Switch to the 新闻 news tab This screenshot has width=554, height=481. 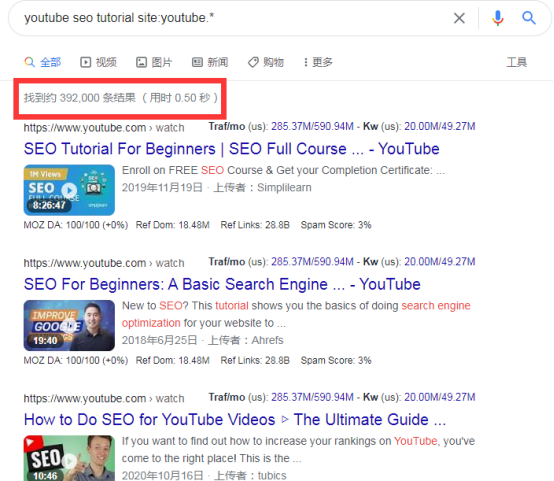click(x=210, y=63)
